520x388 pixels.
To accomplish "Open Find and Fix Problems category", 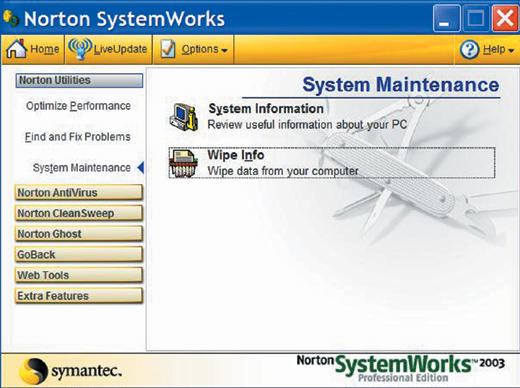I will [78, 137].
